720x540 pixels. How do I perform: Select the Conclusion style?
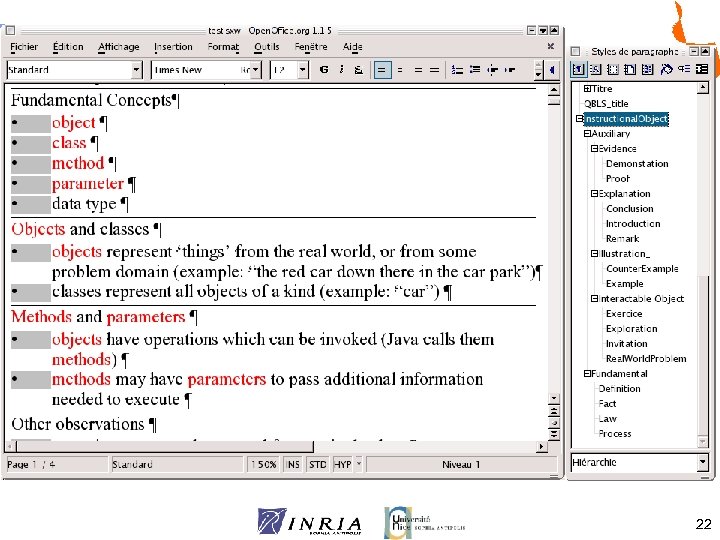630,209
